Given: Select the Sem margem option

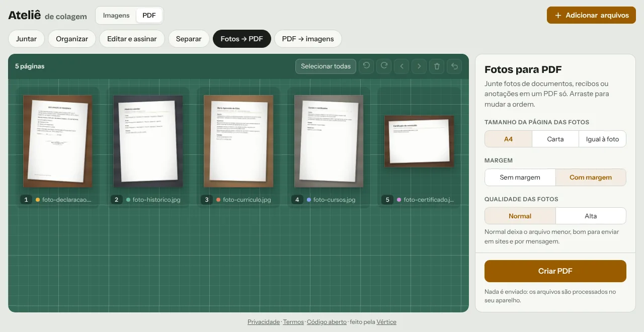Looking at the screenshot, I should tap(520, 178).
